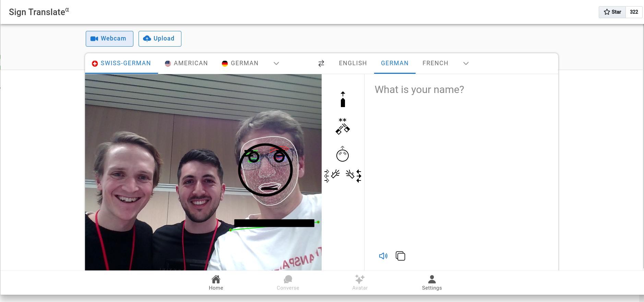Play the translation audio with speaker icon

(x=383, y=256)
